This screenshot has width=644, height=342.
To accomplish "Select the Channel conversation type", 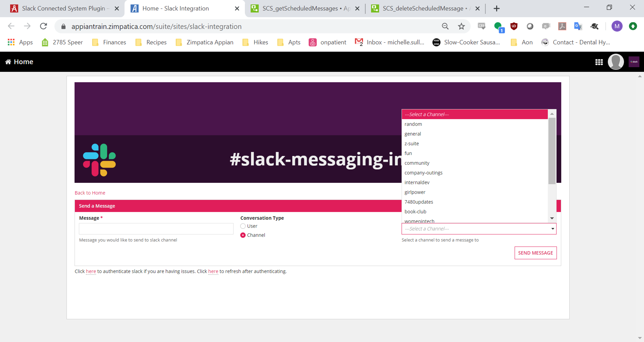I will [x=243, y=235].
